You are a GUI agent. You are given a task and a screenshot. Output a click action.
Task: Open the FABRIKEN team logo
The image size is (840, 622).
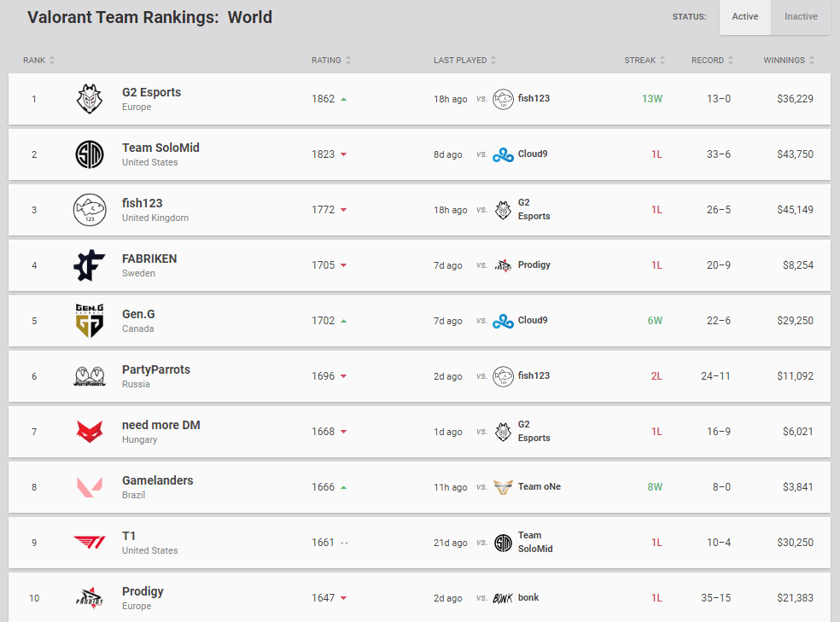[90, 265]
